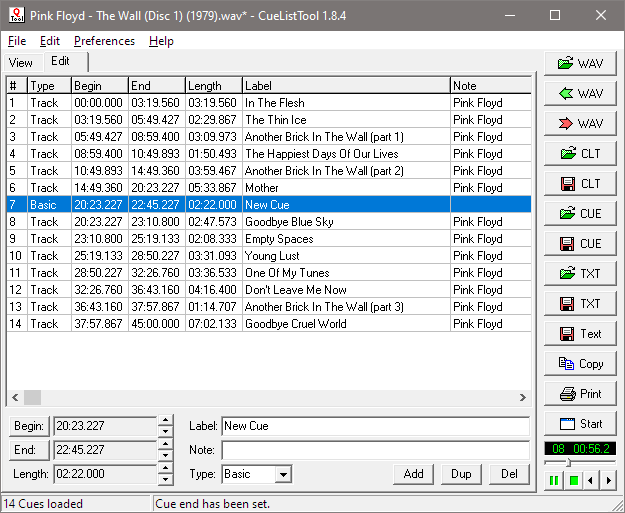Screen dimensions: 625x513
Task: Copy the cue list to clipboard
Action: click(x=580, y=364)
